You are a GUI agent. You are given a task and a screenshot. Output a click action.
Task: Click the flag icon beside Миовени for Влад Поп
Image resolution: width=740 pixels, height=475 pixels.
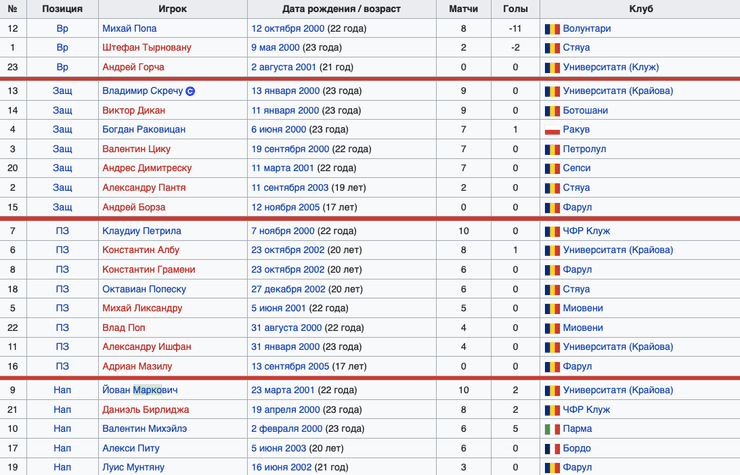point(551,328)
